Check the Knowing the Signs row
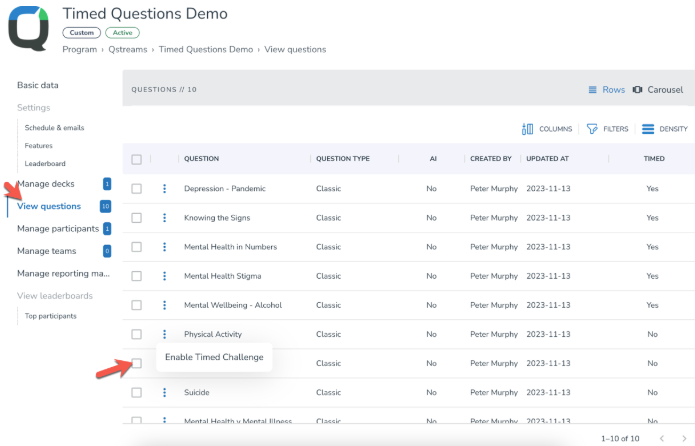 pyautogui.click(x=137, y=218)
